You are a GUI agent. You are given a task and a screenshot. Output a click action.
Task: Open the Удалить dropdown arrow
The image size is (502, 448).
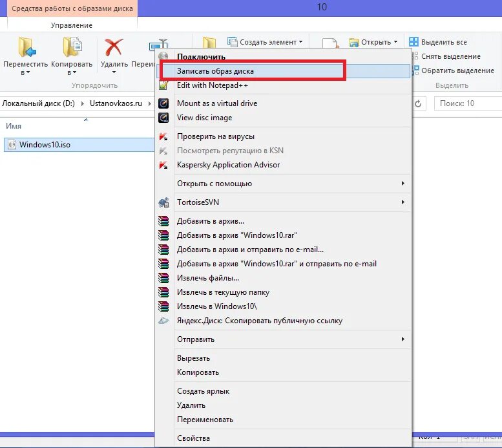[x=114, y=72]
